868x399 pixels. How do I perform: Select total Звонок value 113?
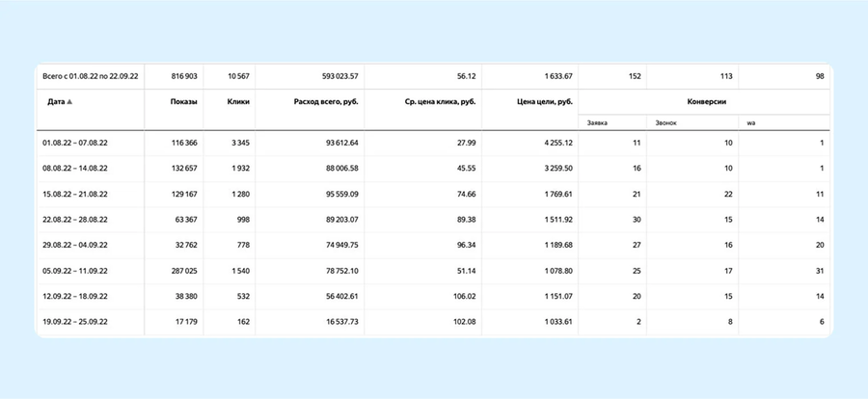pos(727,76)
